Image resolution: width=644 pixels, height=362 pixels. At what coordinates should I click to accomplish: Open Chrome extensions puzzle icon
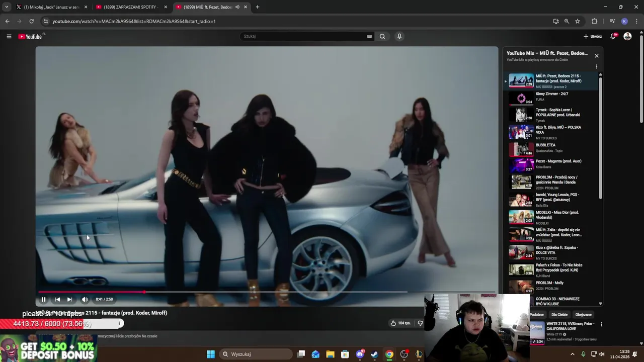tap(595, 21)
